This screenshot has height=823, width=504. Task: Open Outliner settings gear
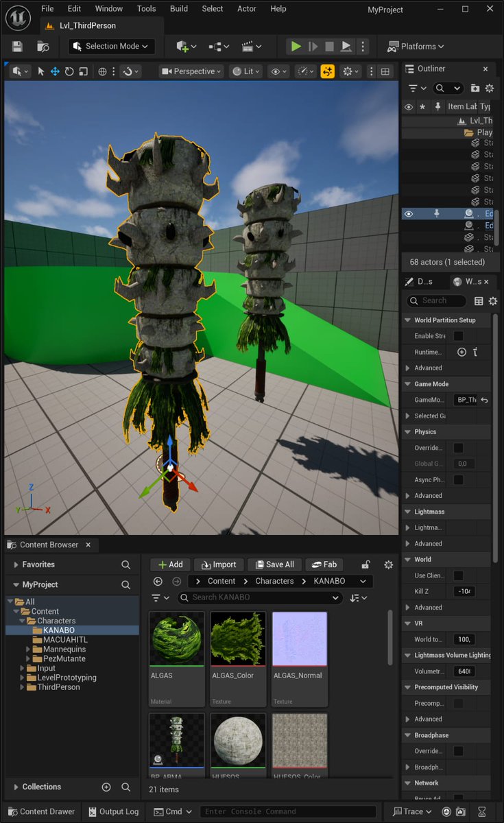(x=490, y=88)
